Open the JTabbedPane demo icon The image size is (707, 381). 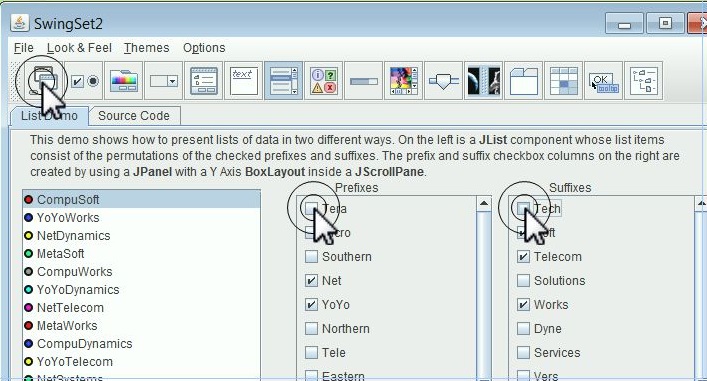(x=523, y=81)
